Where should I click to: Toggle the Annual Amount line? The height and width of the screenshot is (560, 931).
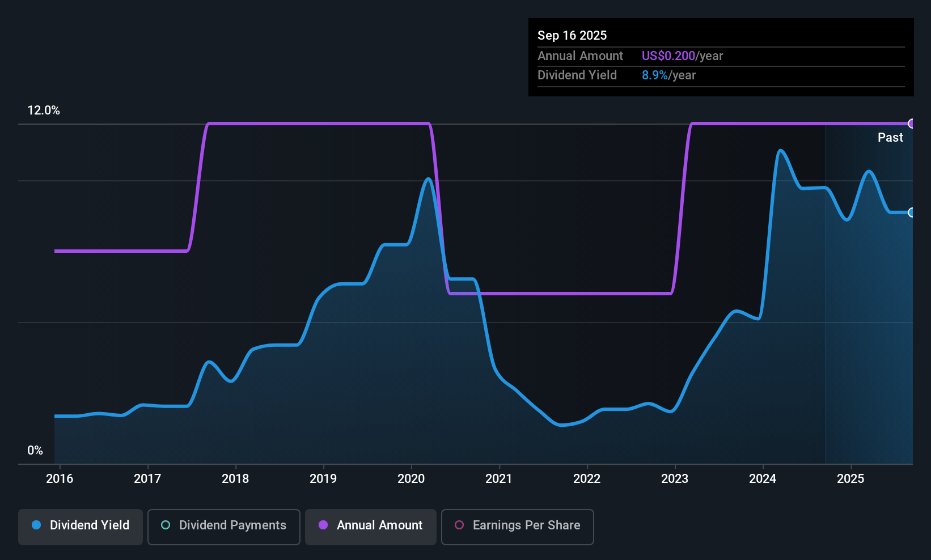tap(370, 526)
